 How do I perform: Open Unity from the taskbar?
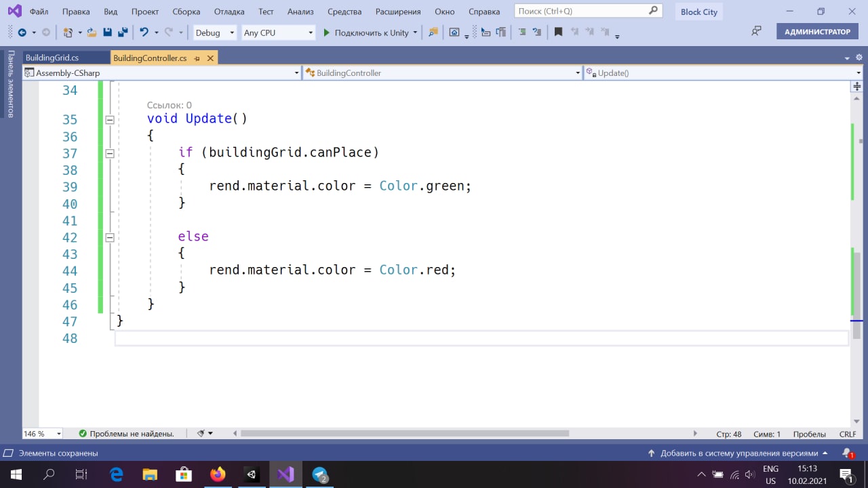click(x=252, y=474)
